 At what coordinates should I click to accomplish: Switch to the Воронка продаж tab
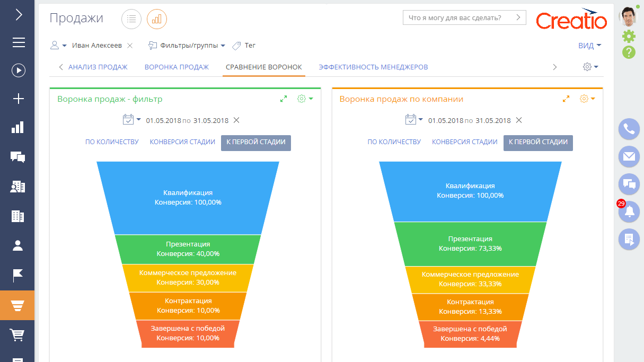coord(177,67)
